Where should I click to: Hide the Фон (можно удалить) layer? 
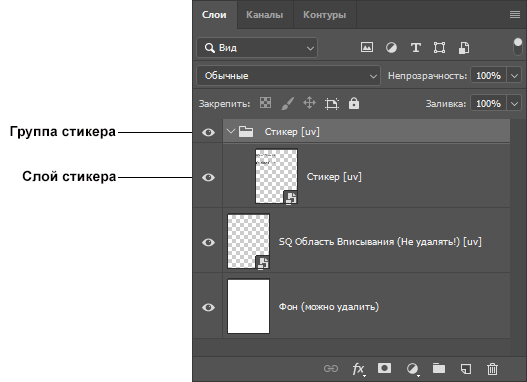coord(208,307)
